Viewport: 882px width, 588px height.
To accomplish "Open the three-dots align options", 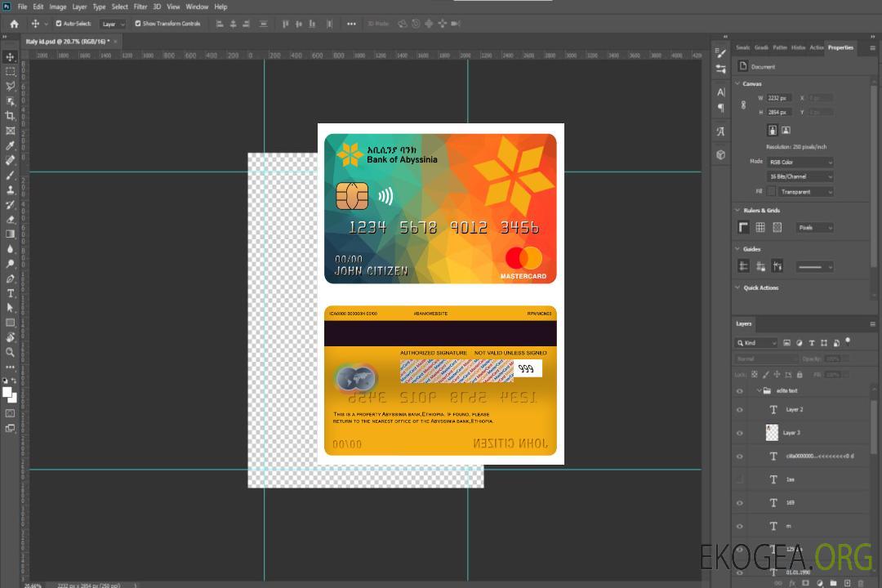I will [x=351, y=24].
